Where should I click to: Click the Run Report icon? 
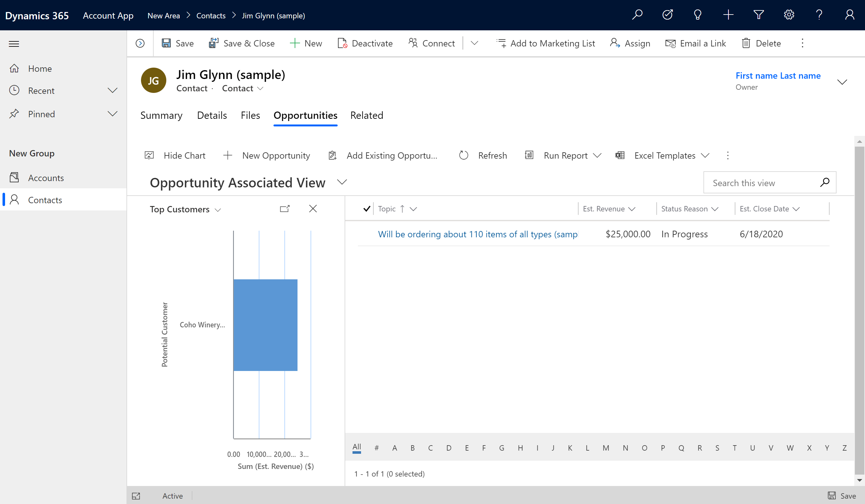530,155
